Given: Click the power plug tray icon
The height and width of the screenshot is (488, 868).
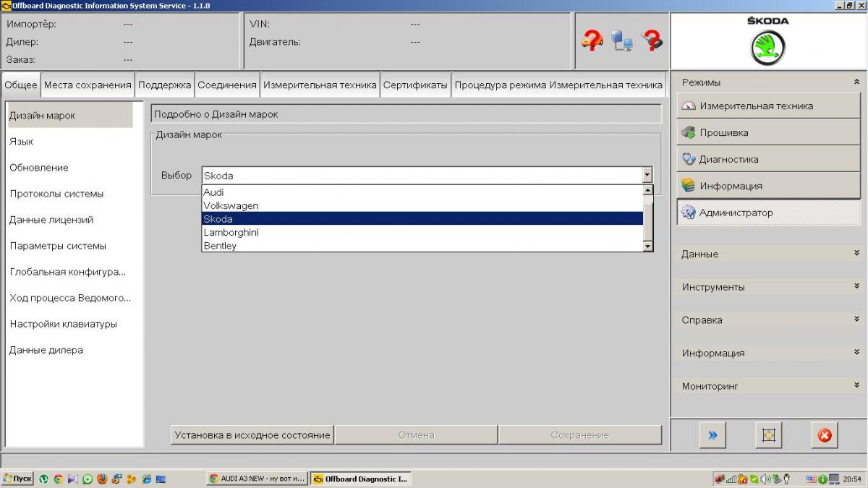Looking at the screenshot, I should [x=786, y=479].
